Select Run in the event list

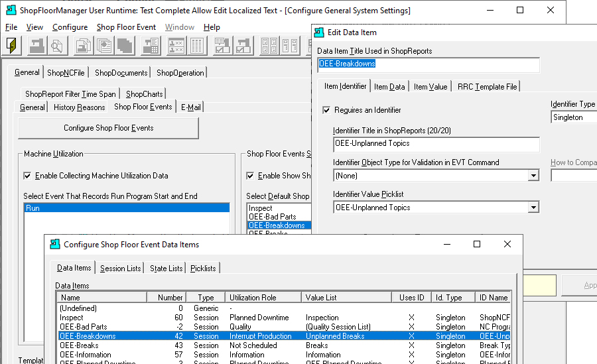[x=127, y=208]
